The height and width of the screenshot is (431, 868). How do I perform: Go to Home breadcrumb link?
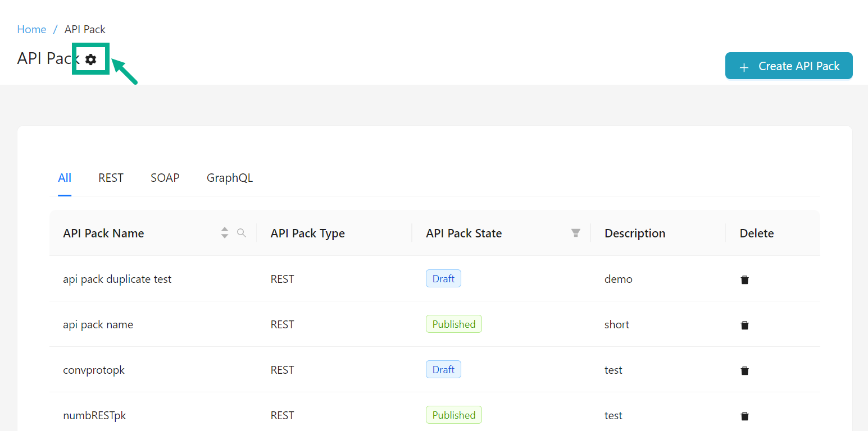click(31, 29)
